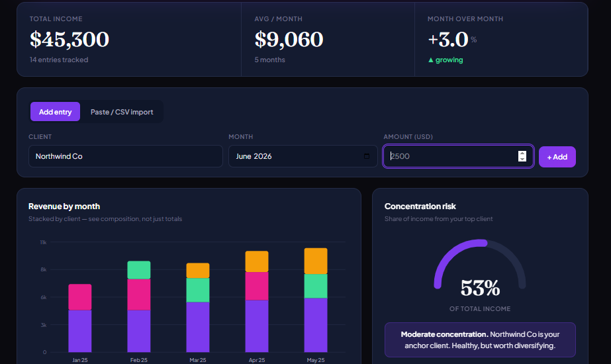Click the orange segment of Apr 25 bar
This screenshot has width=611, height=364.
(x=257, y=261)
